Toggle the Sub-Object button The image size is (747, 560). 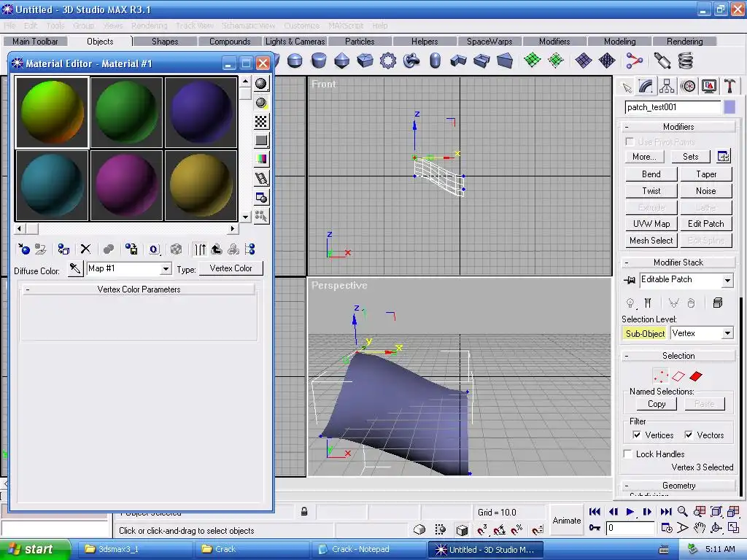(645, 333)
